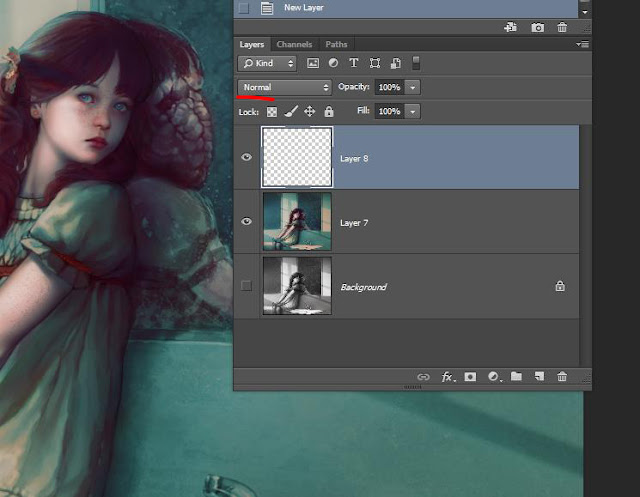The height and width of the screenshot is (497, 640).
Task: Hide Layer 8 using its eye icon
Action: 247,157
